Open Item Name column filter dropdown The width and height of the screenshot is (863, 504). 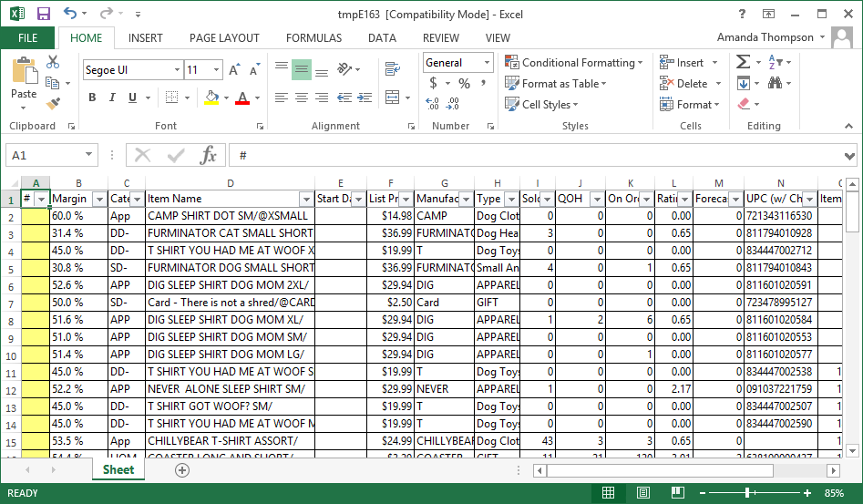tap(306, 200)
